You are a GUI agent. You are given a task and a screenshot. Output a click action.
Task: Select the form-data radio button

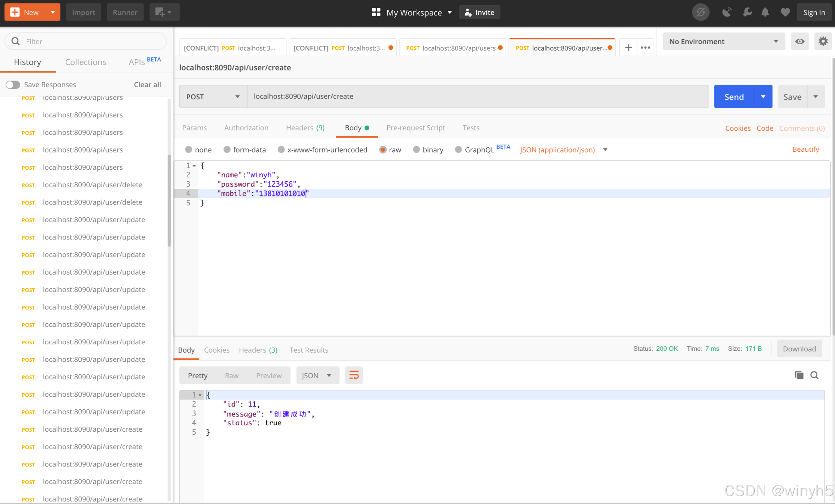[227, 150]
